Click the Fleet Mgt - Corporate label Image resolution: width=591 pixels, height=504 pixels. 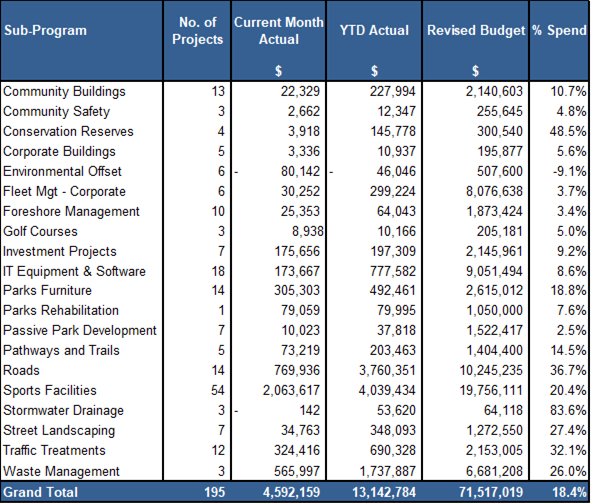tap(64, 191)
